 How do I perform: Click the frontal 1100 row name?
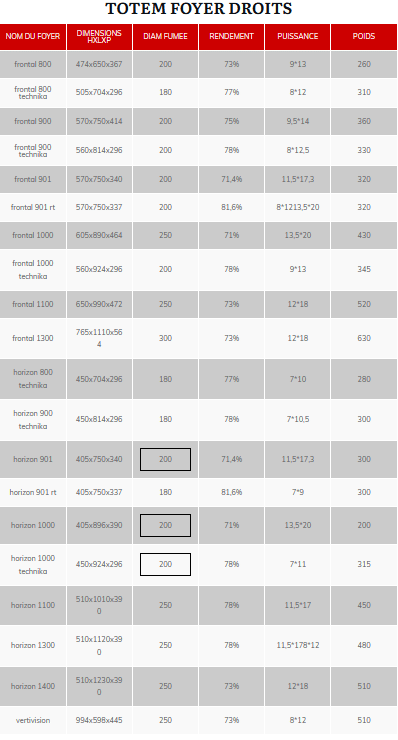[33, 304]
